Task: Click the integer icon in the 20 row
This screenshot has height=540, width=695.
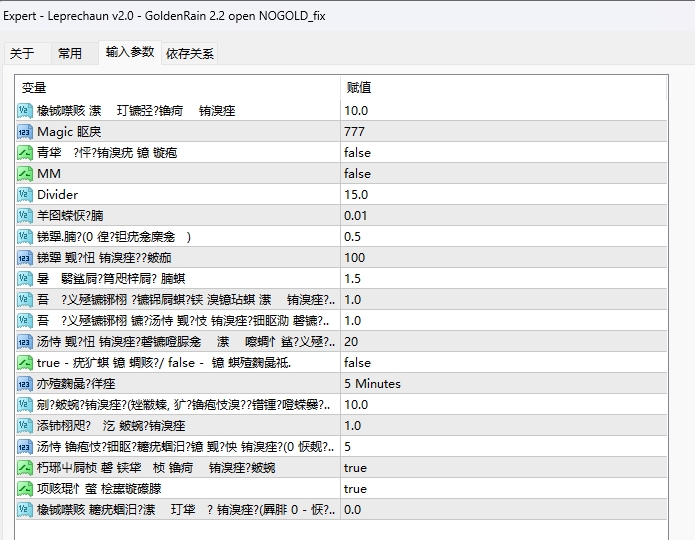Action: tap(25, 341)
